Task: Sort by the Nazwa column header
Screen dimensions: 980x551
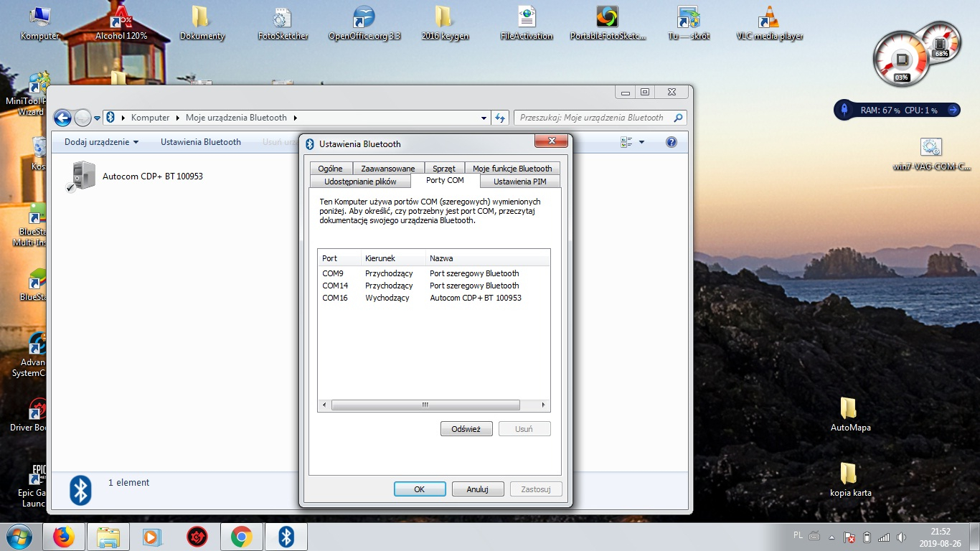Action: click(x=487, y=258)
